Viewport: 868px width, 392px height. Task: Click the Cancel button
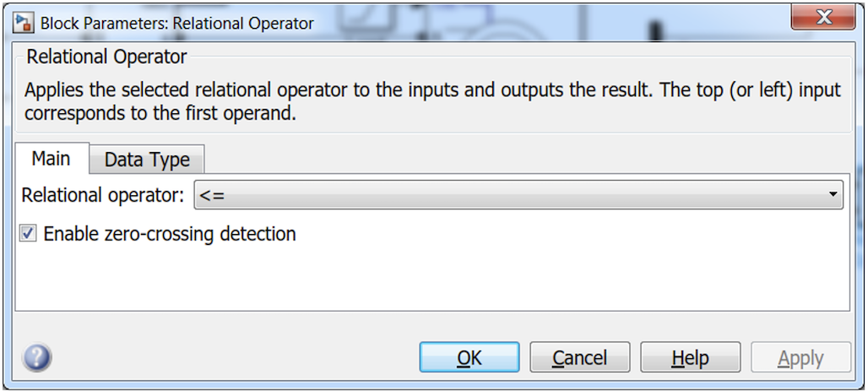[579, 358]
